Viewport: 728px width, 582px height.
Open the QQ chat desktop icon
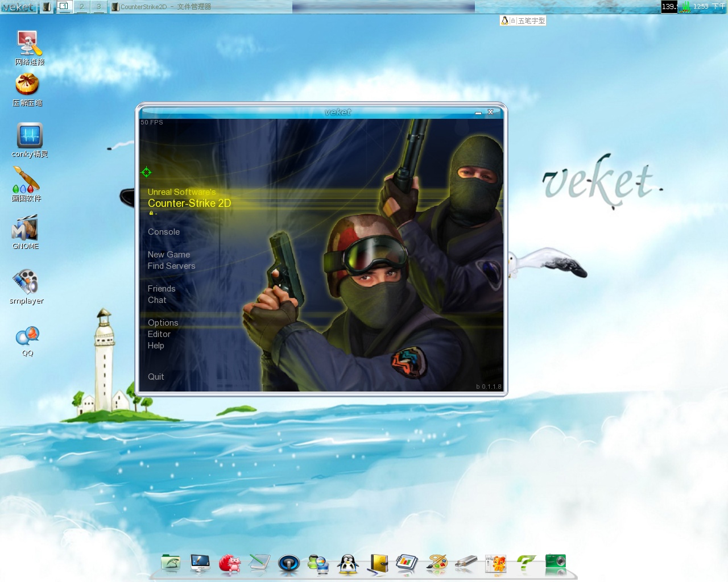pos(27,336)
